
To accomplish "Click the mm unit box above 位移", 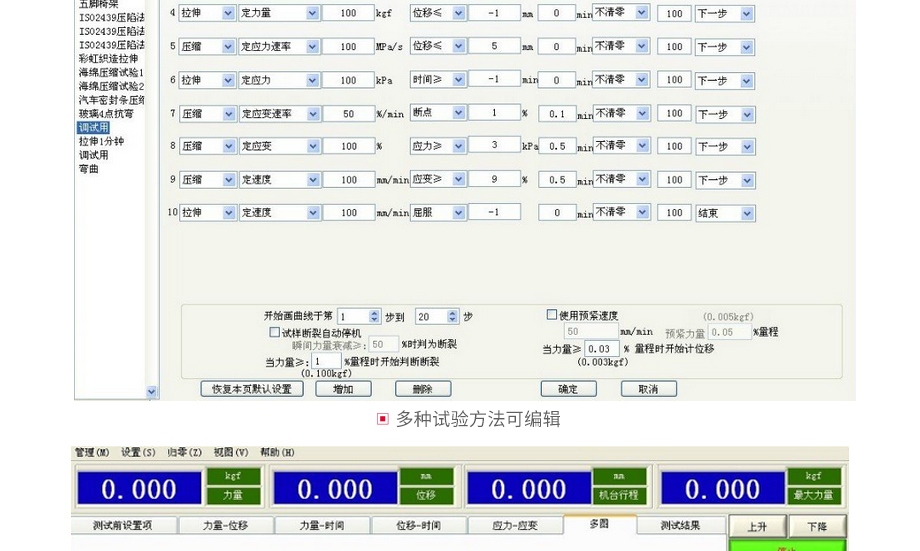I will [x=426, y=476].
